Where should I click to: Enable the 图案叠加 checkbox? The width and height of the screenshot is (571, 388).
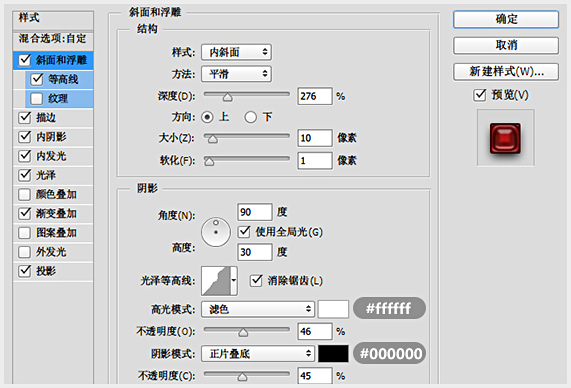(x=24, y=232)
